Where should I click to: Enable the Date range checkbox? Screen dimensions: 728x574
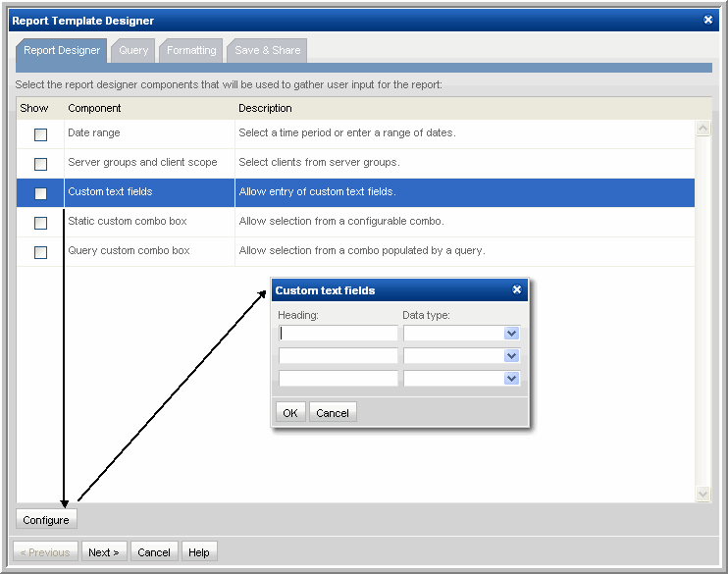(40, 134)
